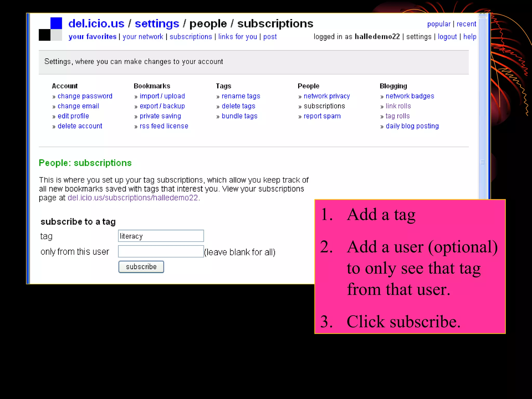
Task: Click the tag input field containing 'literacy'
Action: click(161, 236)
